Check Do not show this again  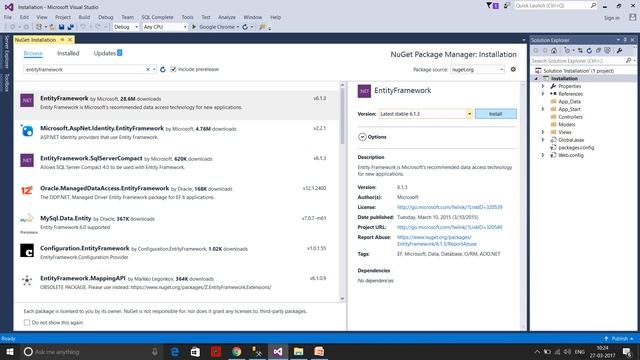27,322
